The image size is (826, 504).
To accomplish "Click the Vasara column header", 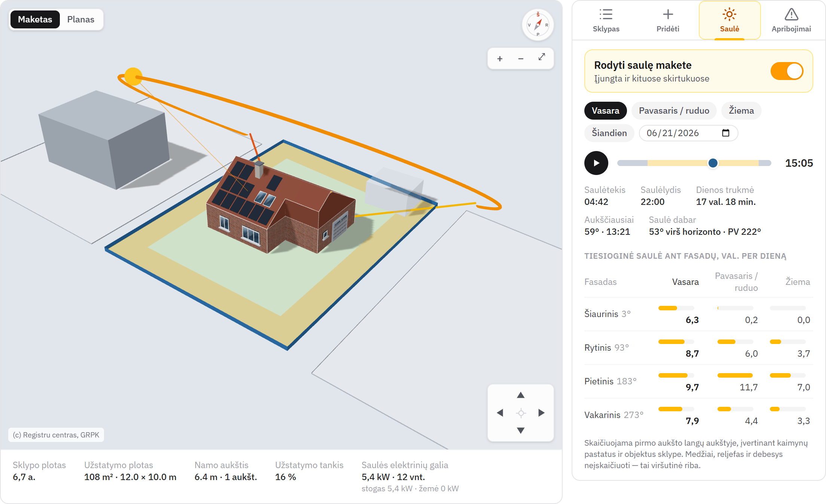I will 685,282.
